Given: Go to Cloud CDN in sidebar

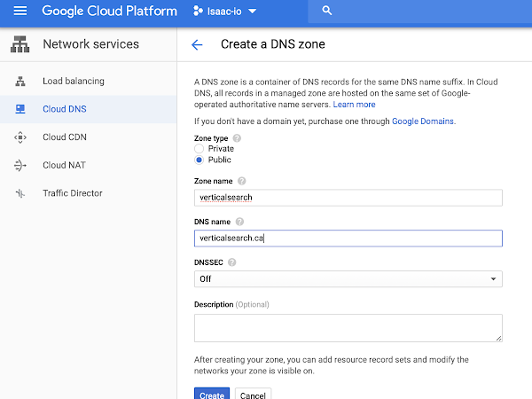Looking at the screenshot, I should point(65,137).
